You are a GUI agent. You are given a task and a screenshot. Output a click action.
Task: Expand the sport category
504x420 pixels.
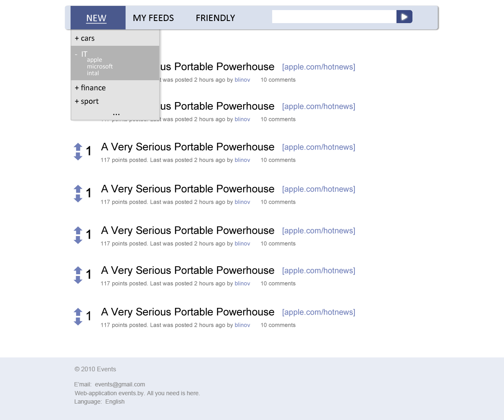coord(87,101)
